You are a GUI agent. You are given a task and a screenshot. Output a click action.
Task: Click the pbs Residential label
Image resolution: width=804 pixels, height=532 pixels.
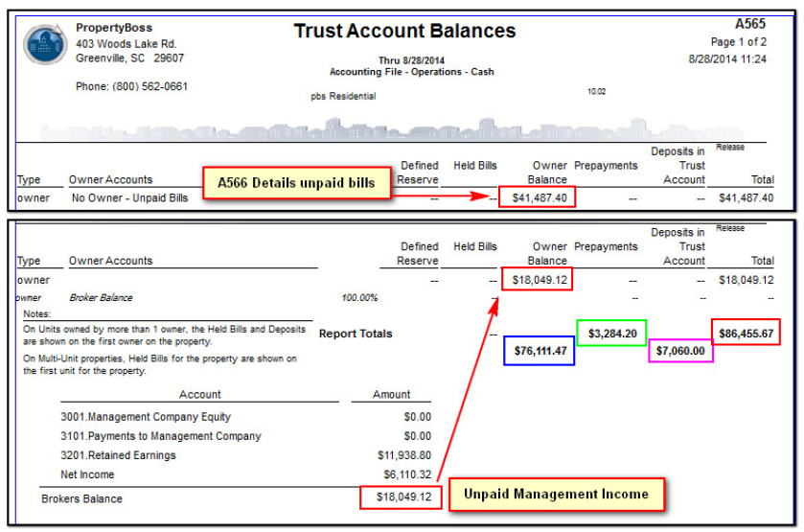pyautogui.click(x=343, y=97)
